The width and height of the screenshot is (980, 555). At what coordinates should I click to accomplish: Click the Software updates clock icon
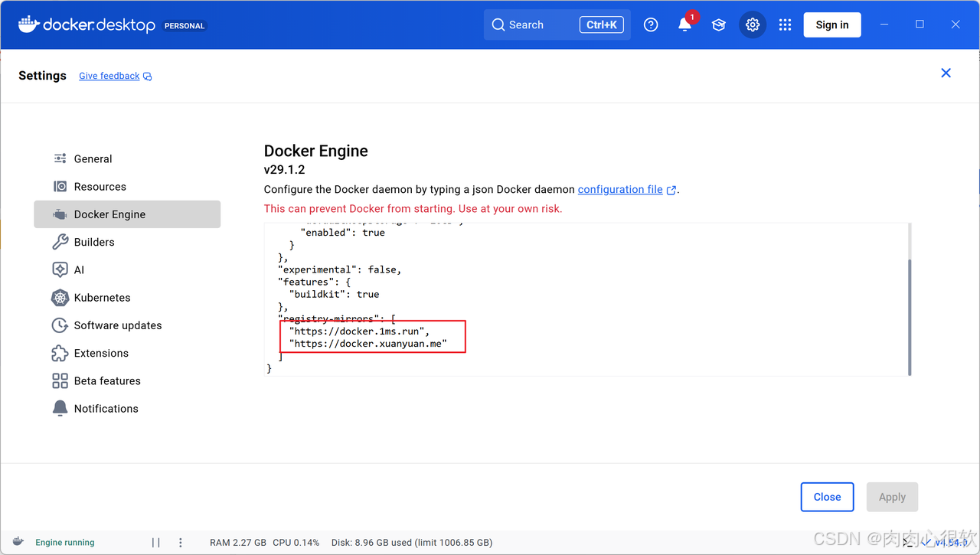coord(60,325)
